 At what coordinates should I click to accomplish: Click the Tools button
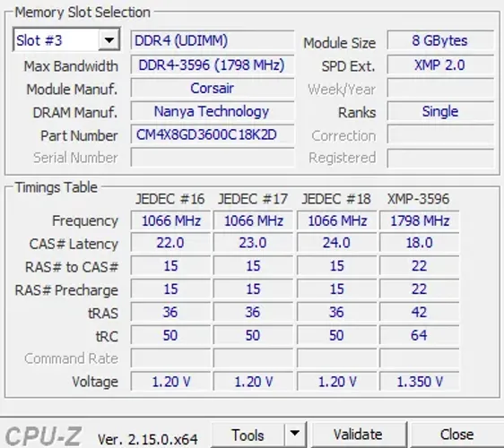coord(248,435)
